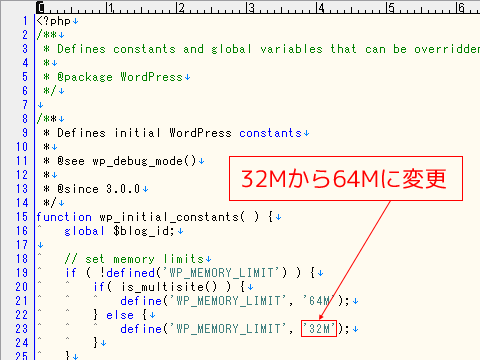Click line number 9 in gutter

[x=25, y=133]
